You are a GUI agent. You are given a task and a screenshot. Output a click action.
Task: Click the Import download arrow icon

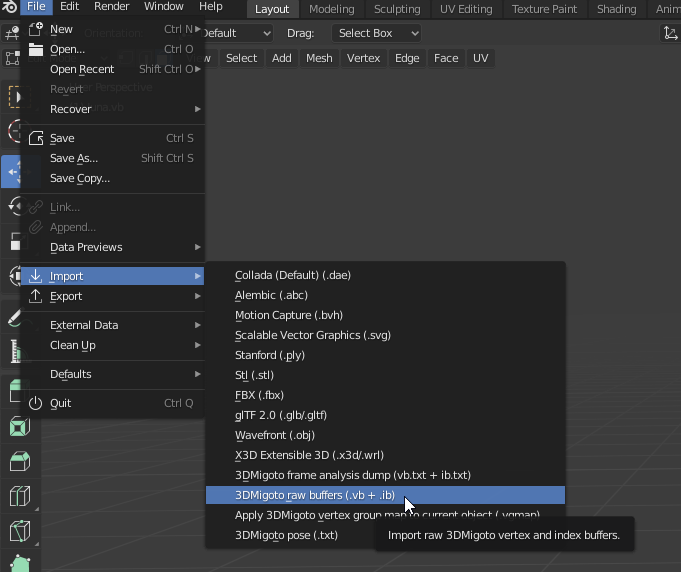click(36, 276)
